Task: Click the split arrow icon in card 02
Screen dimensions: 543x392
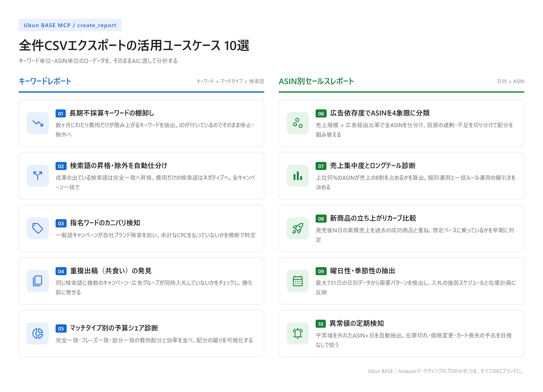Action: tap(38, 176)
